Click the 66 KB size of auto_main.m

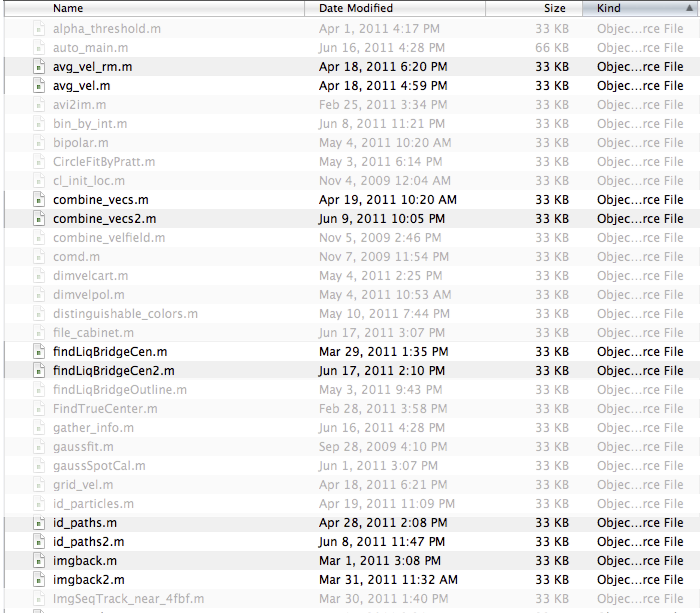pos(552,48)
